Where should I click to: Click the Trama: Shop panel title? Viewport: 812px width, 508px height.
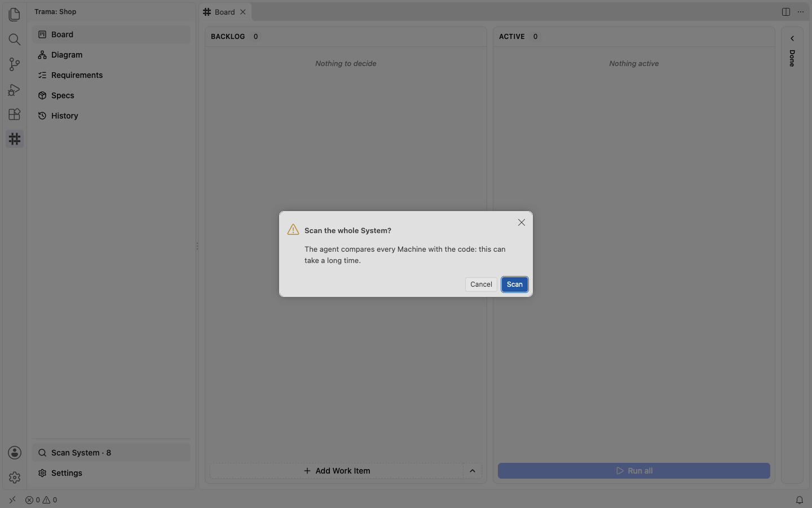tap(55, 12)
